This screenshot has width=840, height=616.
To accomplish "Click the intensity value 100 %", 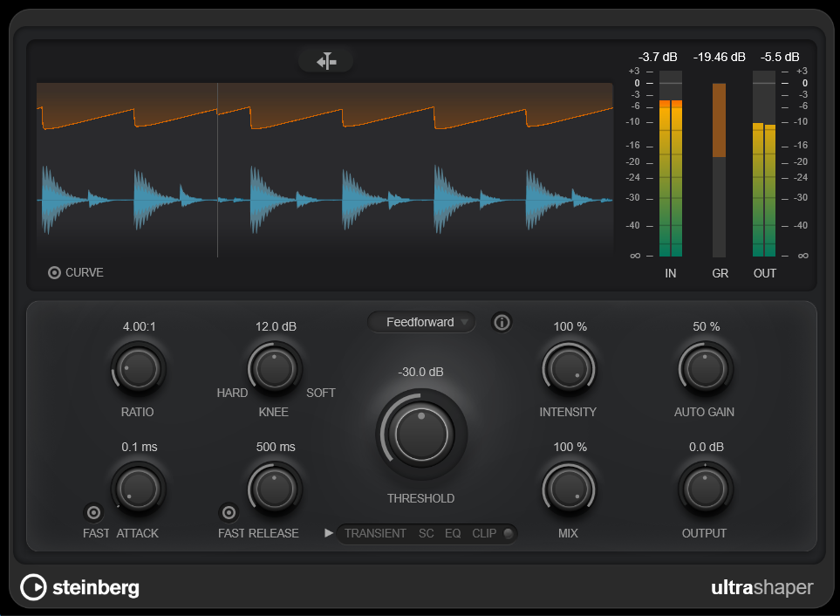I will click(570, 326).
